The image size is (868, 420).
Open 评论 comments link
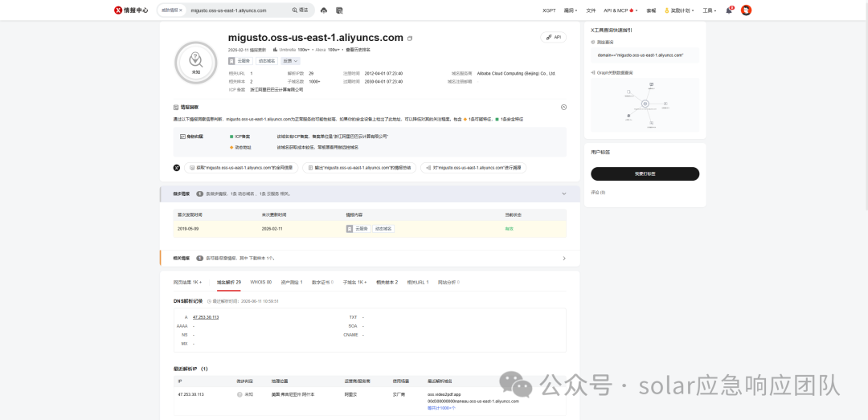pos(598,193)
